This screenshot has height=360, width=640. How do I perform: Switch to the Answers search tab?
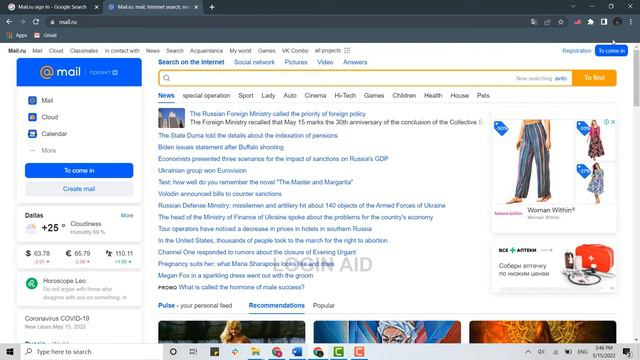coord(355,62)
